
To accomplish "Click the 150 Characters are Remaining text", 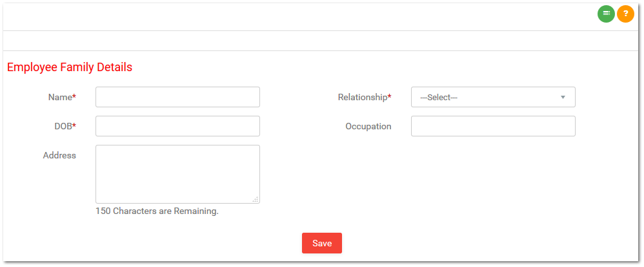I will pyautogui.click(x=157, y=211).
